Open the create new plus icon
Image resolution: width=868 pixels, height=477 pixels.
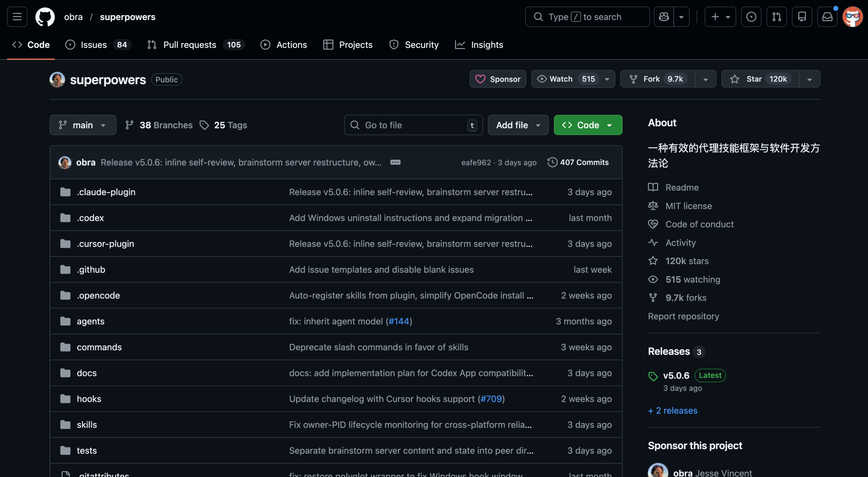click(x=714, y=17)
